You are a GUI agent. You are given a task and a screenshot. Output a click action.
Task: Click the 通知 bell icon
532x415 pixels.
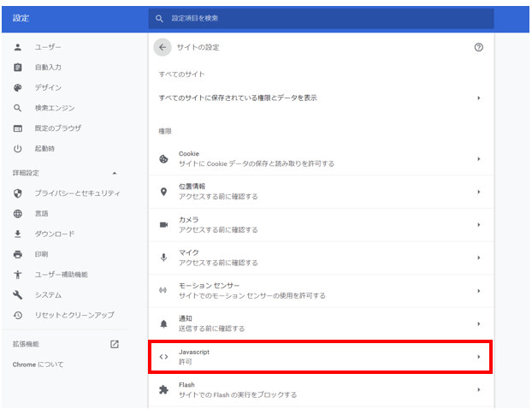pyautogui.click(x=163, y=323)
